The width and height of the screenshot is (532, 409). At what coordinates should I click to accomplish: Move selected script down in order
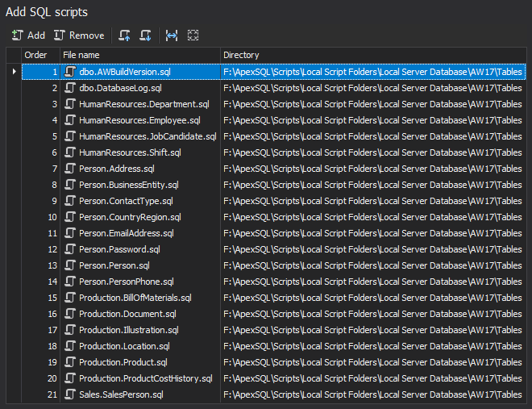(145, 35)
